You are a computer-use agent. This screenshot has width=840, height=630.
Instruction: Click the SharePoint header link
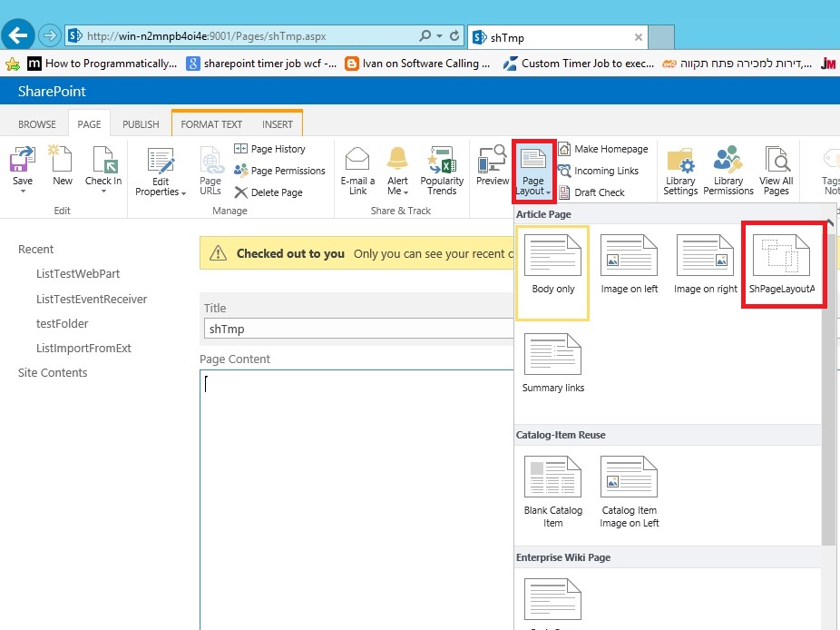pyautogui.click(x=52, y=91)
